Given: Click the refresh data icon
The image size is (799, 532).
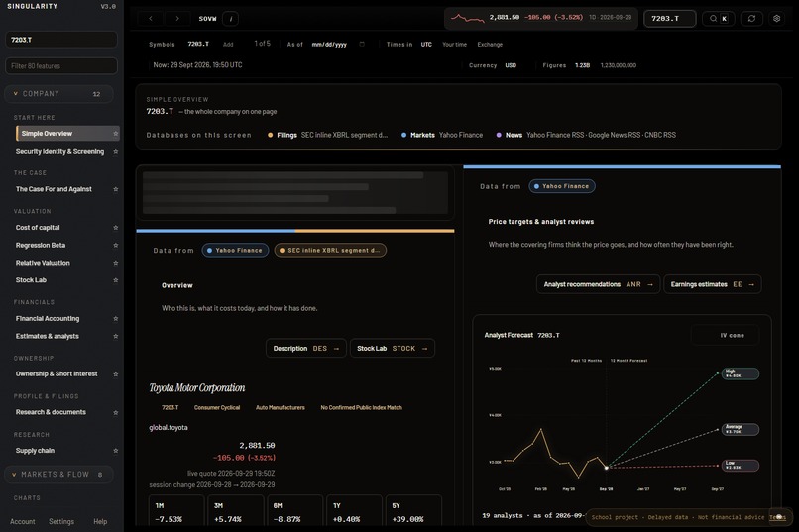Looking at the screenshot, I should click(751, 18).
